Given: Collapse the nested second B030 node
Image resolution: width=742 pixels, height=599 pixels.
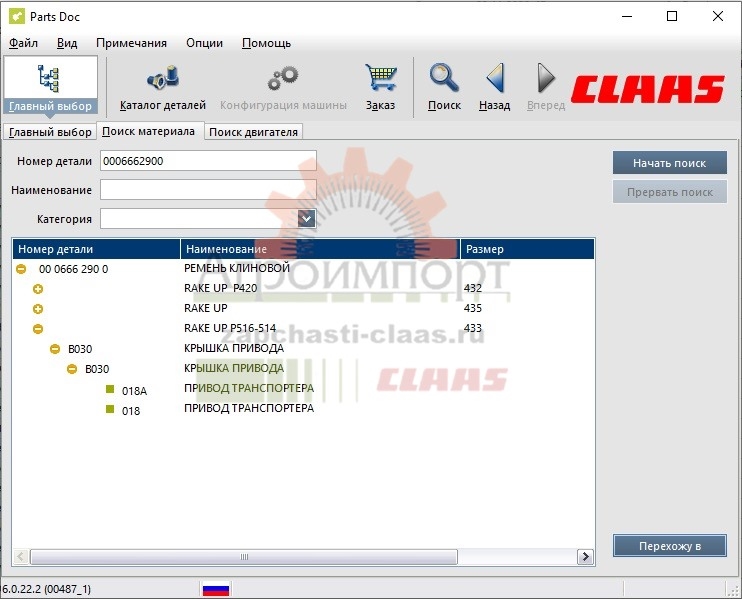Looking at the screenshot, I should coord(72,369).
